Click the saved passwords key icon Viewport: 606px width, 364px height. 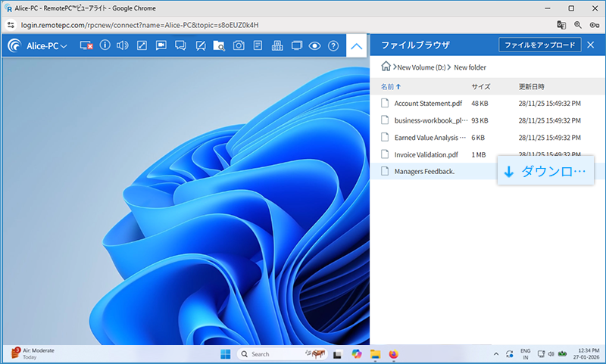[595, 25]
